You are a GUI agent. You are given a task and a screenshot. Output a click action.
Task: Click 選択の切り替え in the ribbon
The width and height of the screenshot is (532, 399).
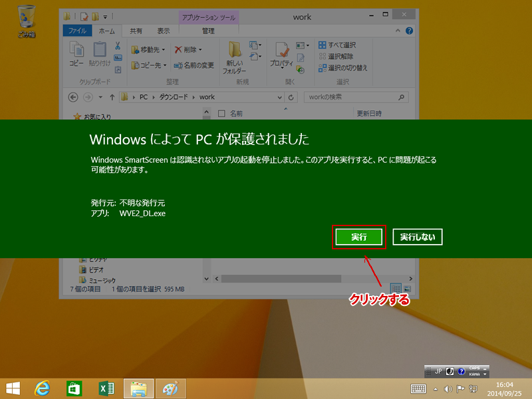[343, 68]
